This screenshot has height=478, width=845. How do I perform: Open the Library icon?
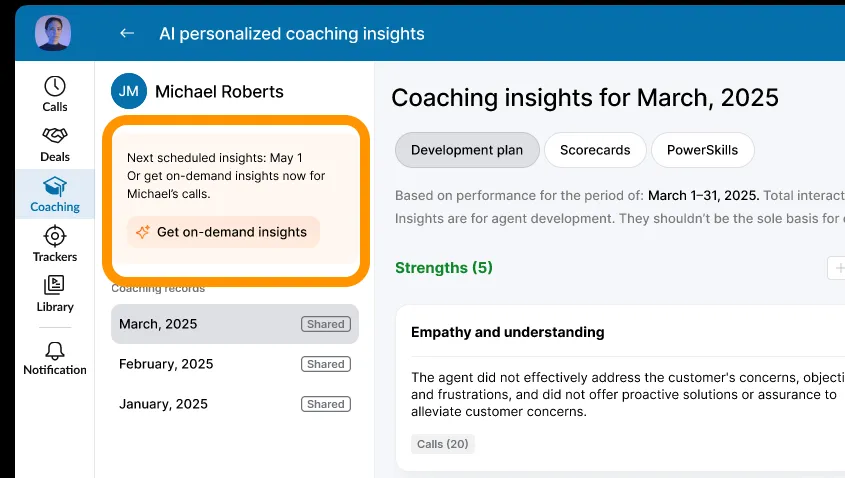pos(55,286)
